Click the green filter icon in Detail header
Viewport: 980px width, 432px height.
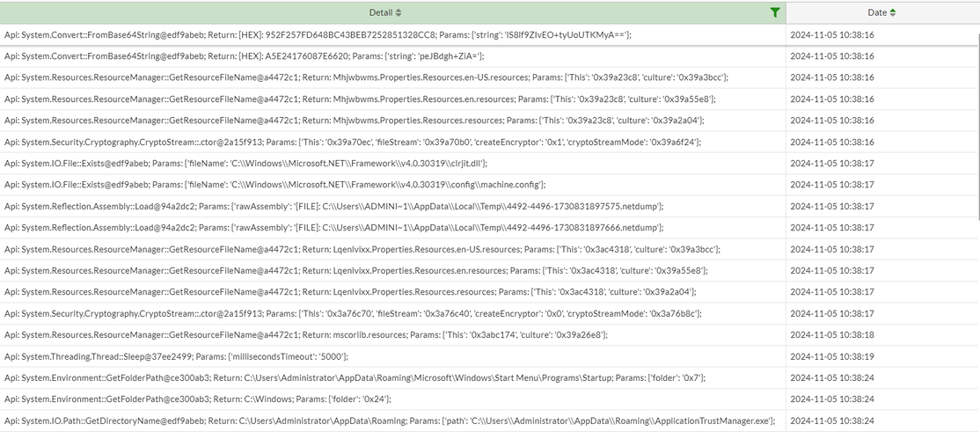[774, 12]
